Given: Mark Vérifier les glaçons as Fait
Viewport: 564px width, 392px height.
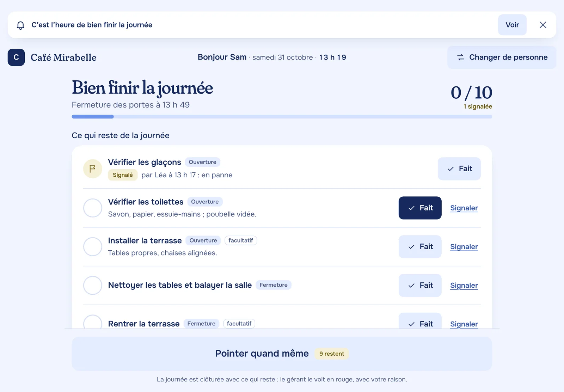Looking at the screenshot, I should [x=459, y=169].
